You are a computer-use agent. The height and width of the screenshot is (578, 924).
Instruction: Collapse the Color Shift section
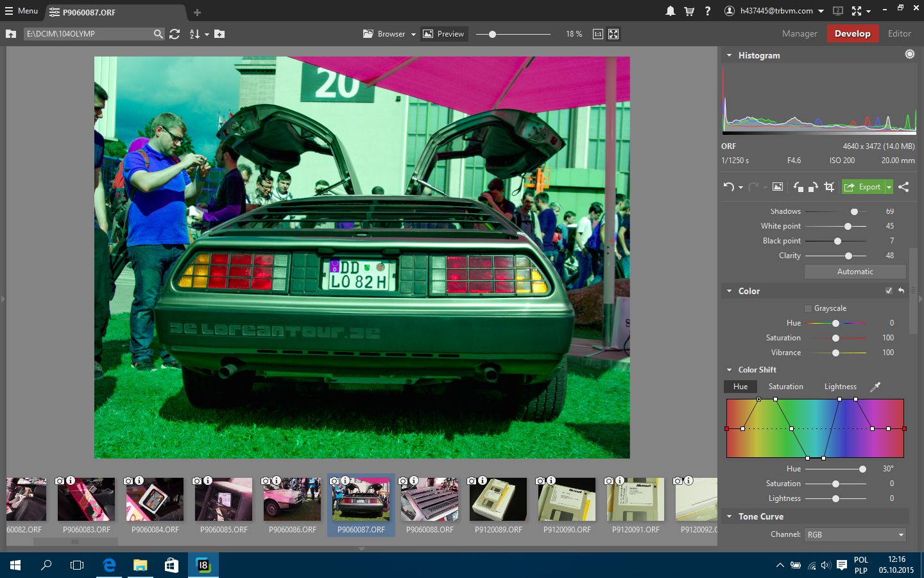coord(729,370)
